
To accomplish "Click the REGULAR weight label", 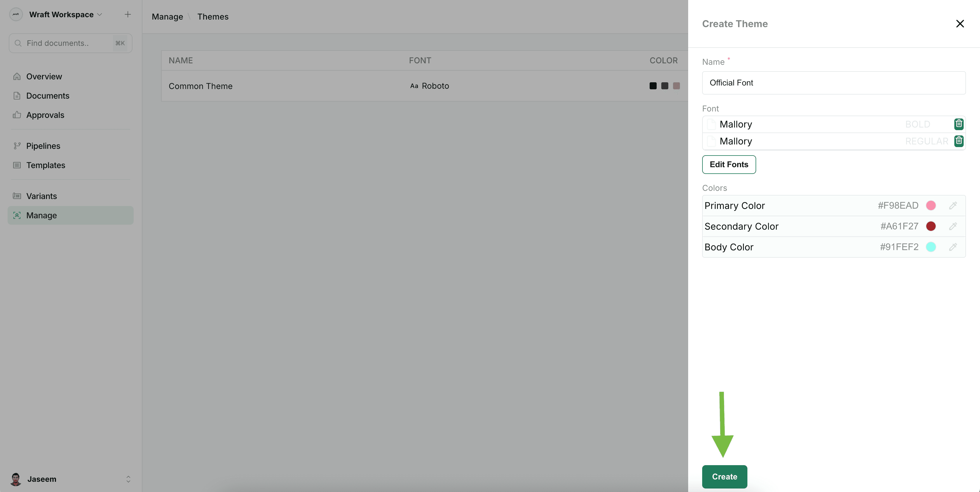I will 926,141.
